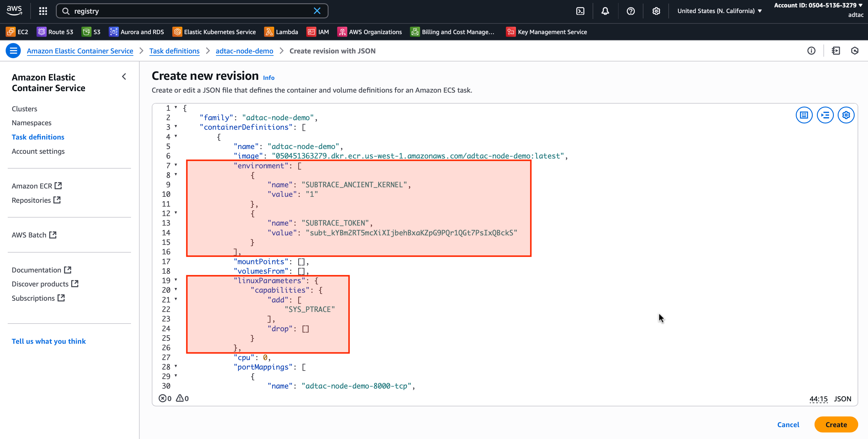Open Billing and Cost Management shortcut
The width and height of the screenshot is (868, 439).
click(x=452, y=32)
